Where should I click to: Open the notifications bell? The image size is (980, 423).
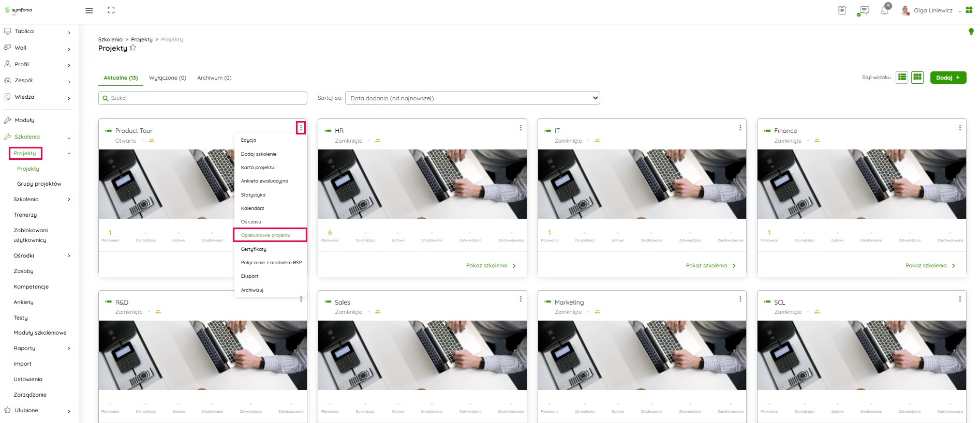pos(885,10)
